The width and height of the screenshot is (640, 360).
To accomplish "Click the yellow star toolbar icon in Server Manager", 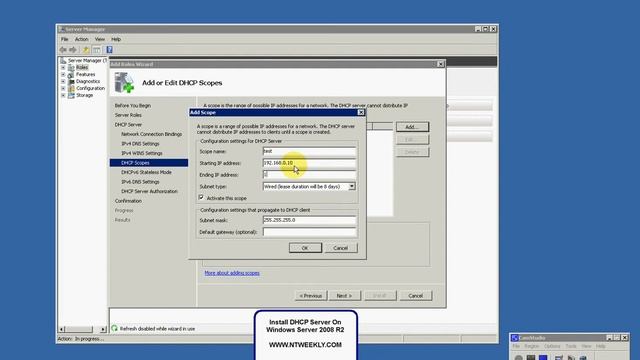I will [86, 50].
